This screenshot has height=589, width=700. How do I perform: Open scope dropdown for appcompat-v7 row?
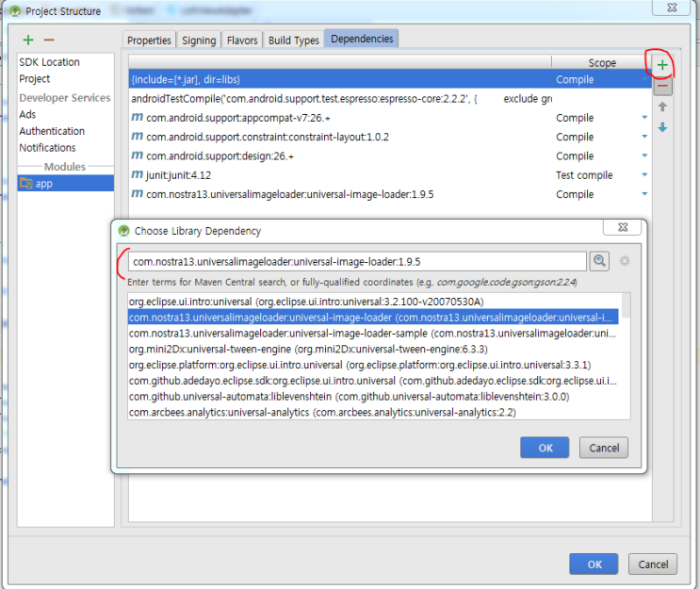(644, 118)
